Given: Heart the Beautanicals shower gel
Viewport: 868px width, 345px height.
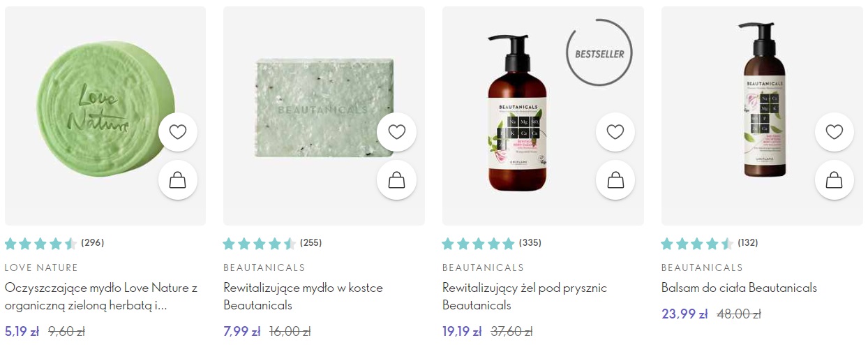Looking at the screenshot, I should [x=615, y=132].
